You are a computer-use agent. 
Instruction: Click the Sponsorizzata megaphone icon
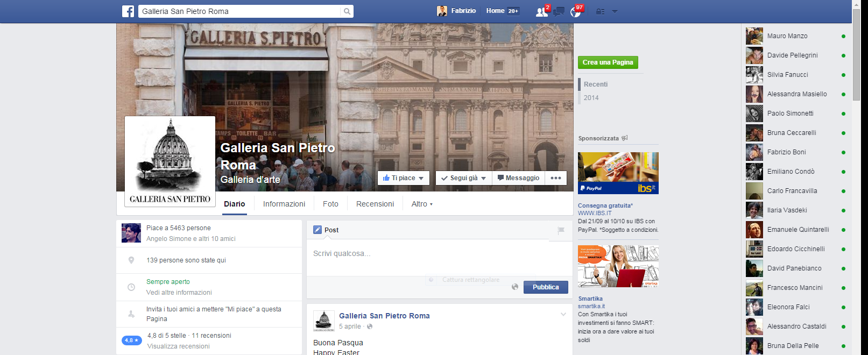click(x=625, y=138)
